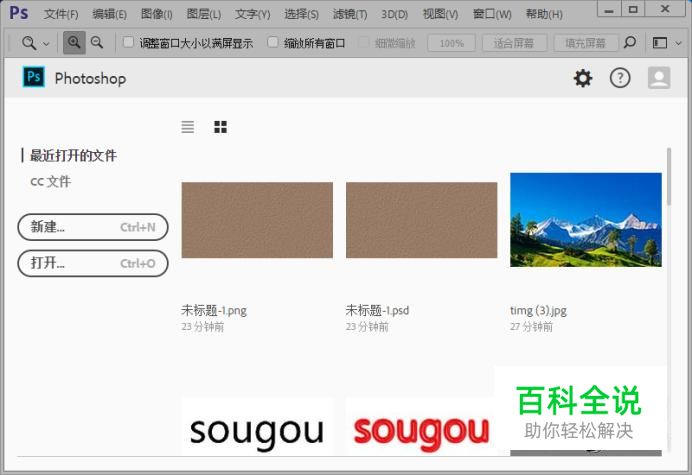
Task: Open the search magnifier icon
Action: pos(630,42)
